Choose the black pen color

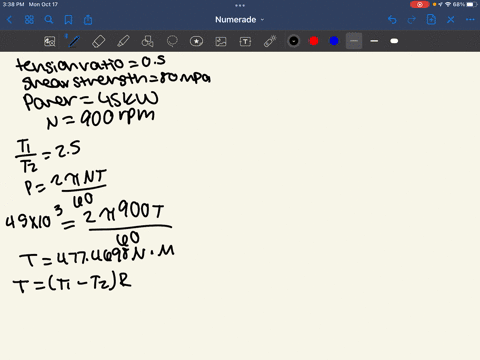click(x=294, y=41)
